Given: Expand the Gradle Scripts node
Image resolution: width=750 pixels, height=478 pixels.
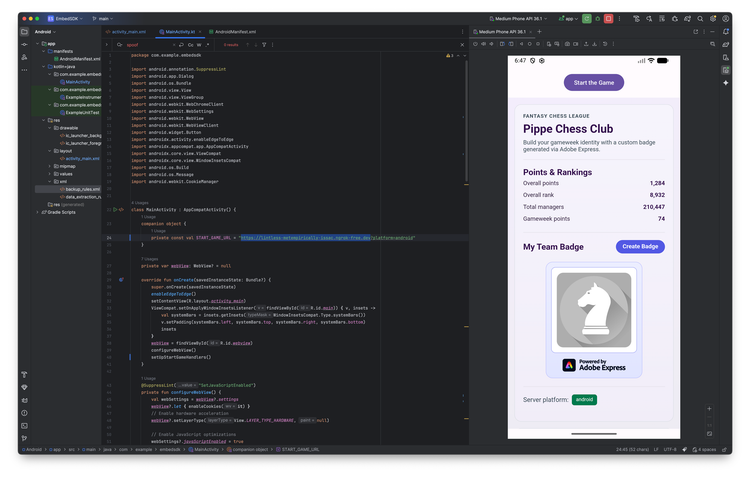Looking at the screenshot, I should click(x=39, y=212).
